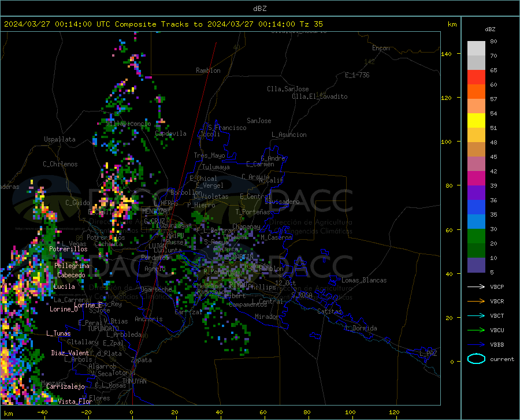This screenshot has width=520, height=420.
Task: Click the L_Asuncion place label
Action: click(x=289, y=135)
